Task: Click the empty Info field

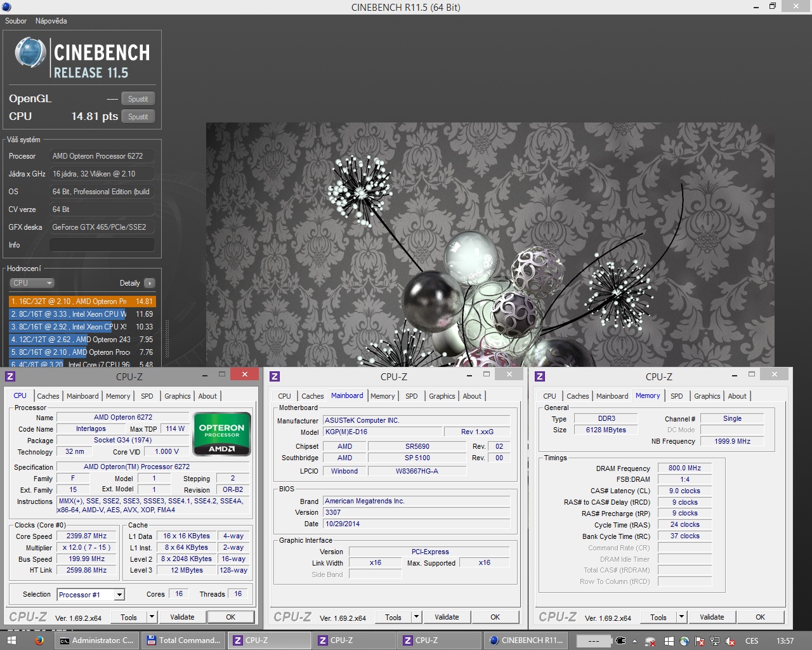Action: 102,245
